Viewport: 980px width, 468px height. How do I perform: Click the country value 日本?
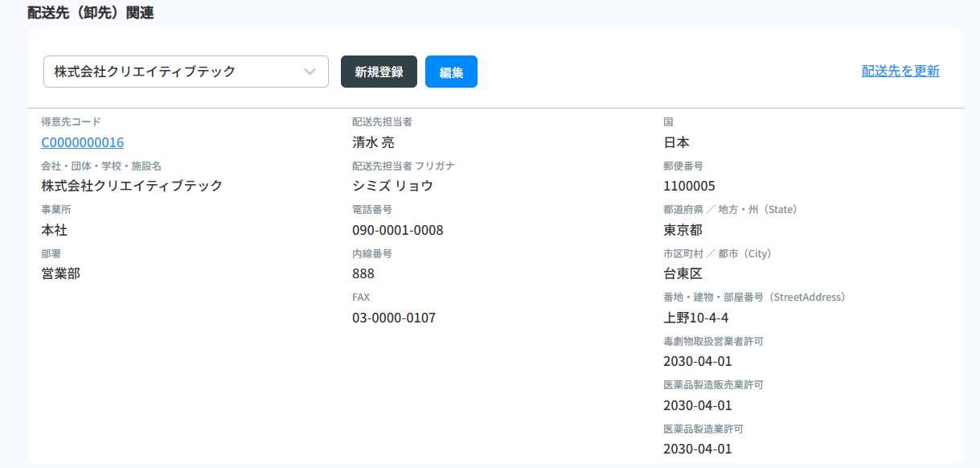676,142
